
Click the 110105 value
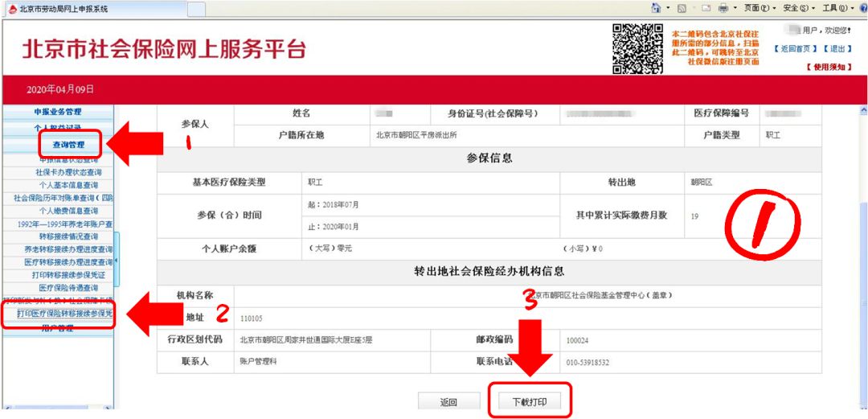tap(251, 318)
